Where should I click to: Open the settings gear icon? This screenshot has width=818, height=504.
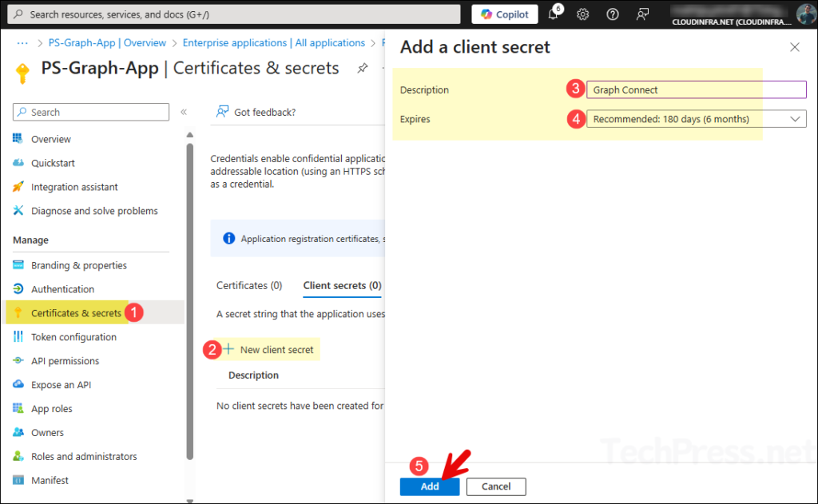point(583,14)
